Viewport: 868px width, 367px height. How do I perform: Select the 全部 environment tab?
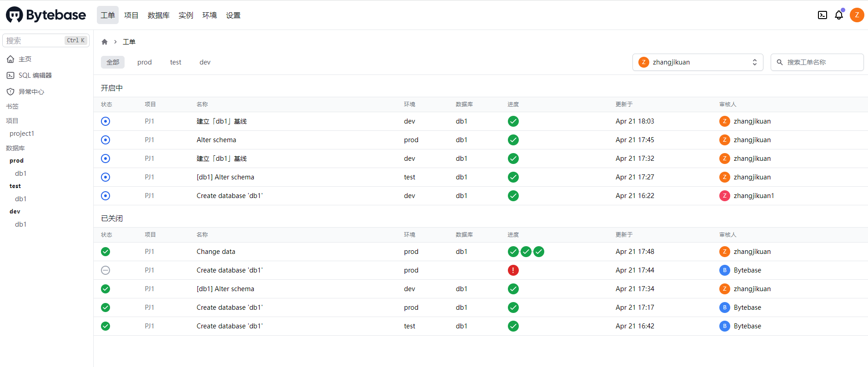tap(113, 62)
